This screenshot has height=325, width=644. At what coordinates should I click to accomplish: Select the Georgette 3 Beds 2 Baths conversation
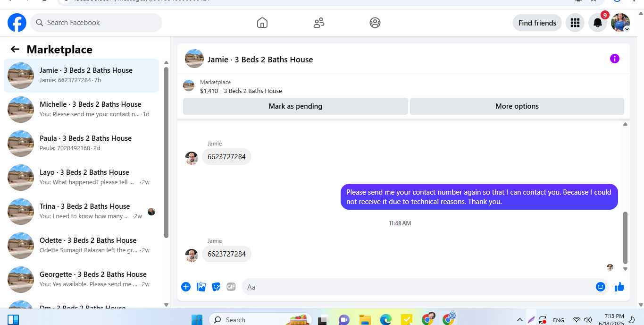[x=81, y=280]
